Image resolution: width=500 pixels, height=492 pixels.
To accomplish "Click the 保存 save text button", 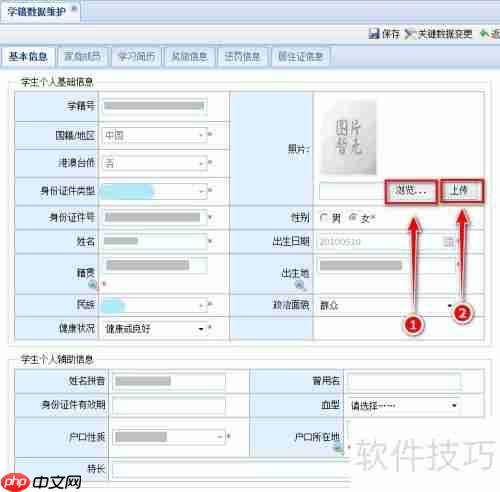I will (x=391, y=34).
